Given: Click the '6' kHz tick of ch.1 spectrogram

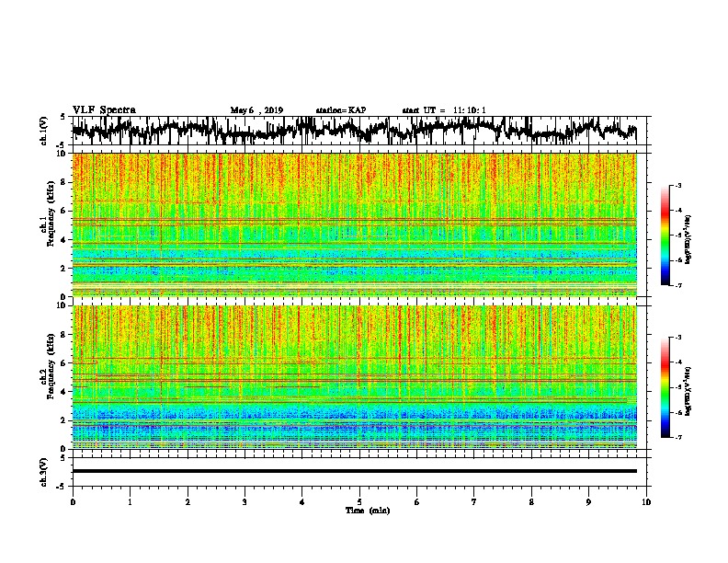Looking at the screenshot, I should tap(65, 211).
